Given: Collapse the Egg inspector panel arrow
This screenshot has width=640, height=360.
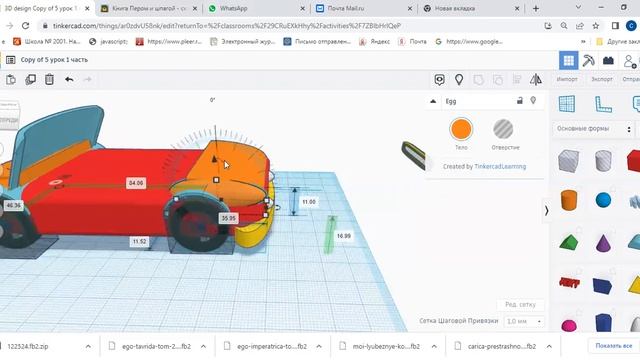Looking at the screenshot, I should click(x=433, y=101).
